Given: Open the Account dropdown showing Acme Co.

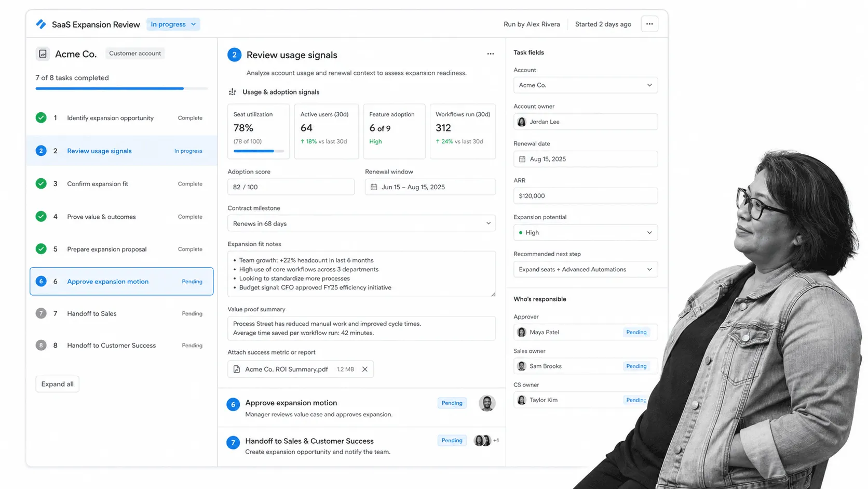Looking at the screenshot, I should 586,85.
